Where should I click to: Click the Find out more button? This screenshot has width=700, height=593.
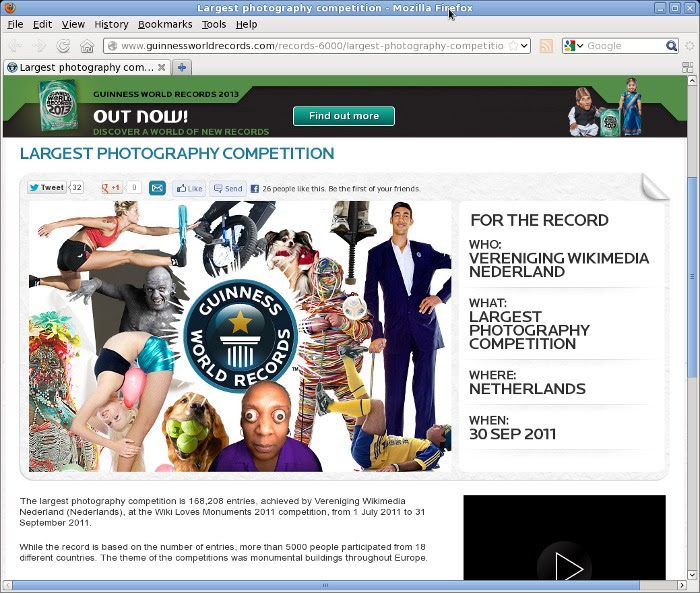(344, 116)
